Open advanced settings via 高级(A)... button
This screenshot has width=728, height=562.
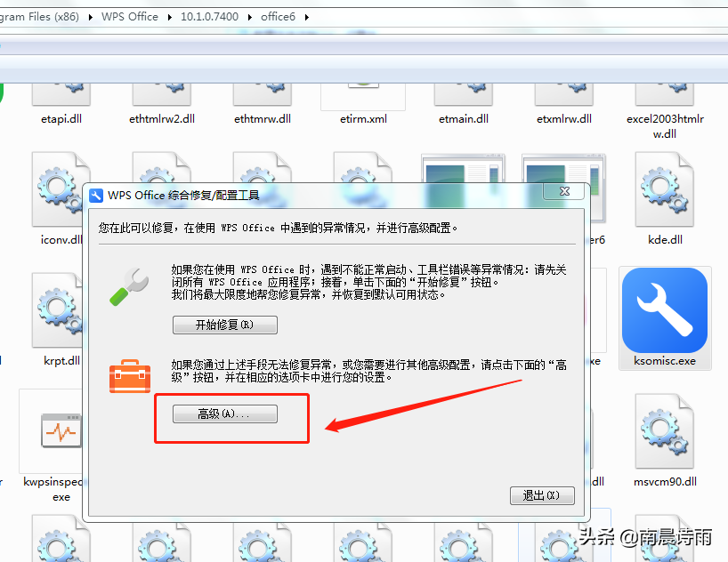click(x=224, y=413)
